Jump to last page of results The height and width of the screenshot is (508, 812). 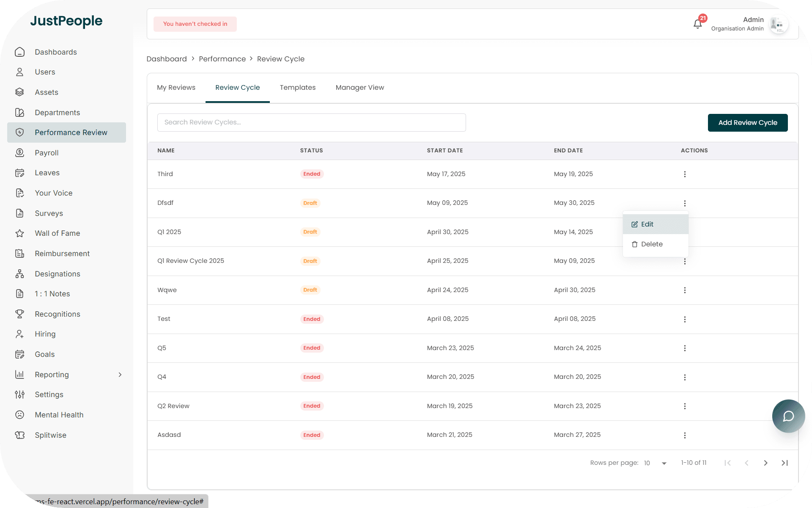(785, 463)
